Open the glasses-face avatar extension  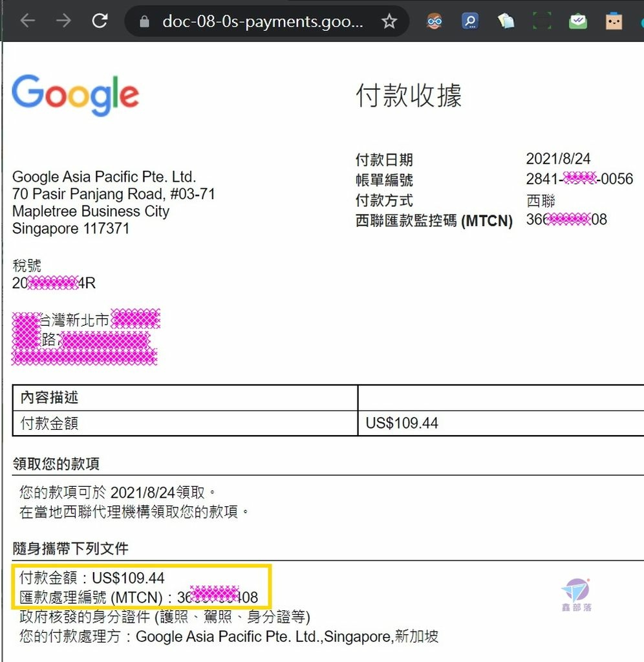point(434,21)
